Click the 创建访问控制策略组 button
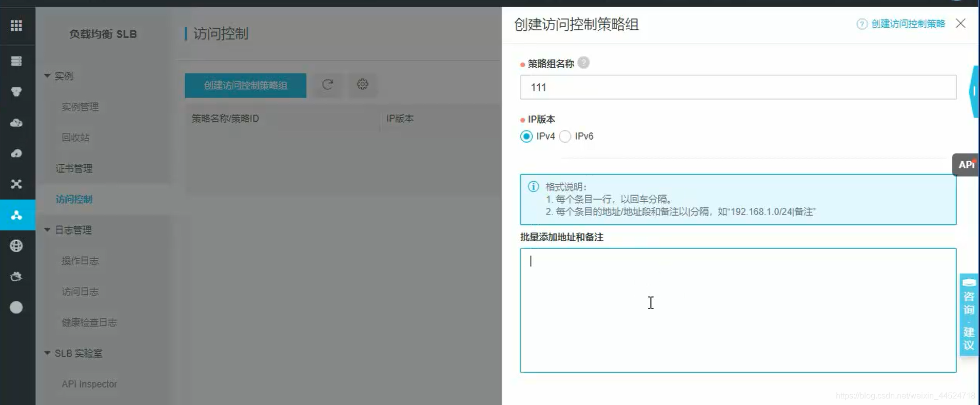Screen dimensions: 980x405 point(245,85)
